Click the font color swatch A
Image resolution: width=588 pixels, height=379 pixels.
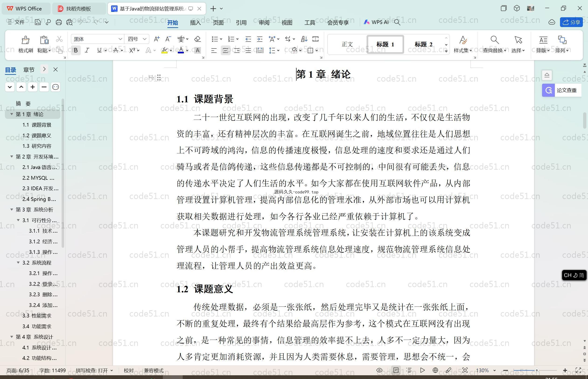pyautogui.click(x=181, y=50)
